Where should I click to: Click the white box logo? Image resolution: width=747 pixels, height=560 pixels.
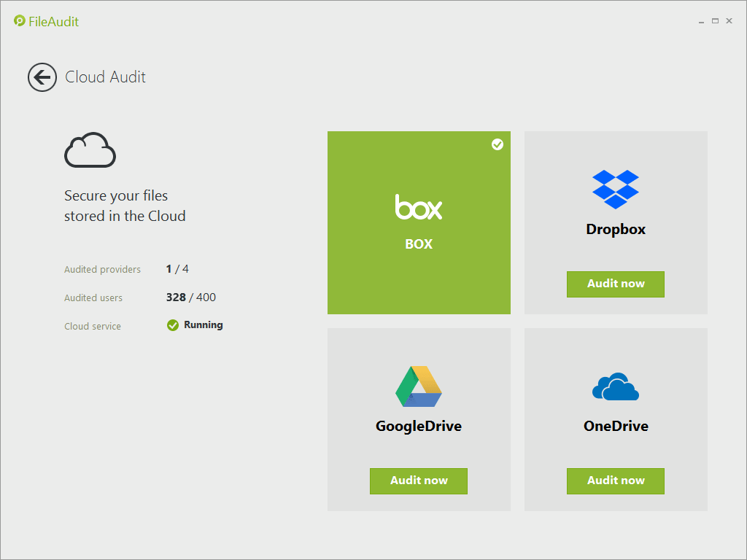pyautogui.click(x=419, y=207)
